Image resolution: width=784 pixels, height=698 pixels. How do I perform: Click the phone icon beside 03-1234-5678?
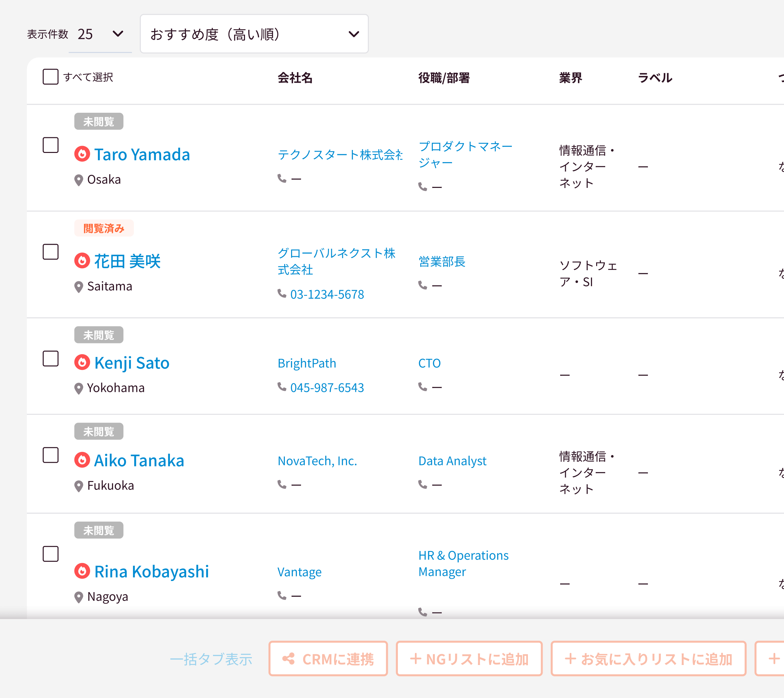click(x=282, y=293)
